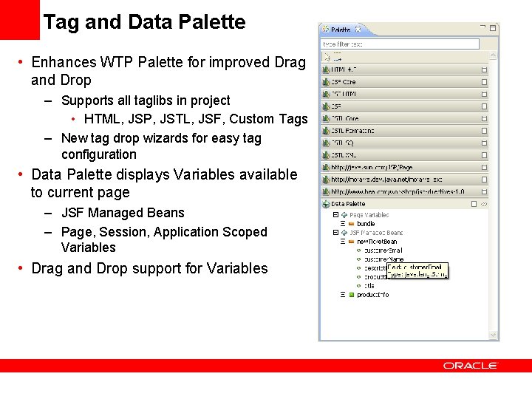The width and height of the screenshot is (532, 399).
Task: Click the Page Variables node icon
Action: [344, 215]
